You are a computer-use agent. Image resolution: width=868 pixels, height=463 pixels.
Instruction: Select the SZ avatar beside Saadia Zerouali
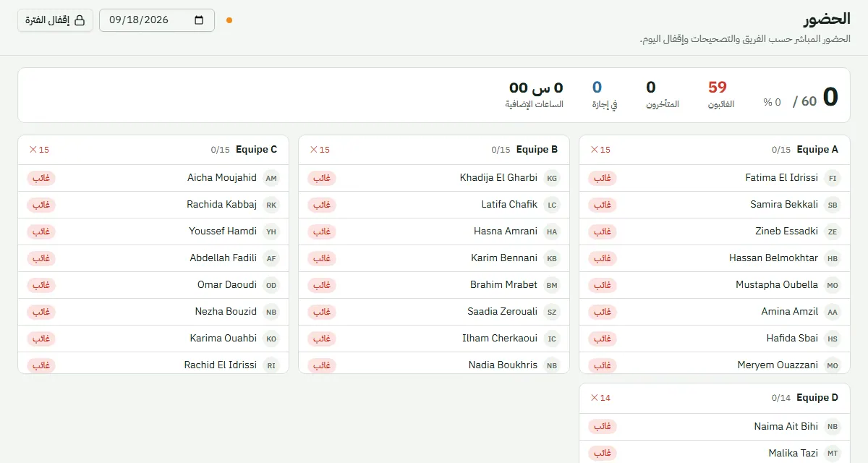click(552, 312)
